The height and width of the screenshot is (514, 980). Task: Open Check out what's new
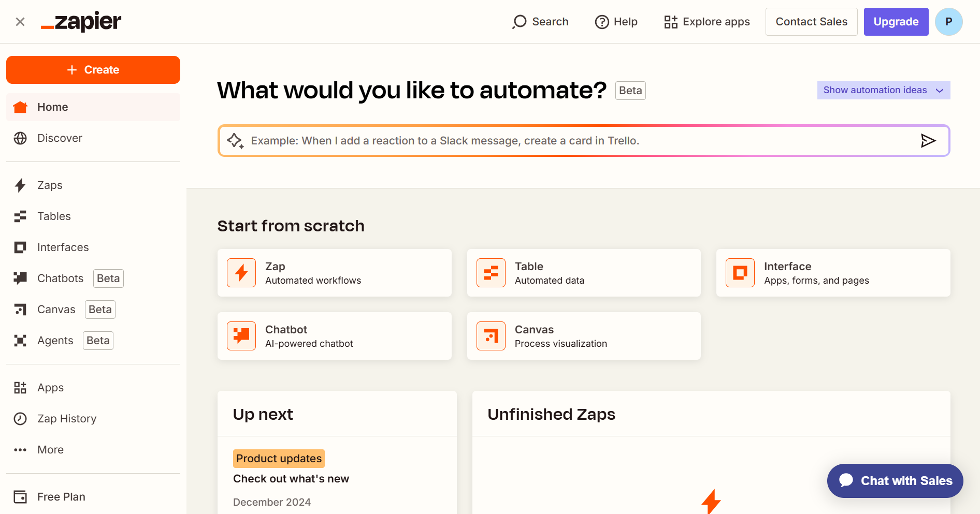click(291, 479)
